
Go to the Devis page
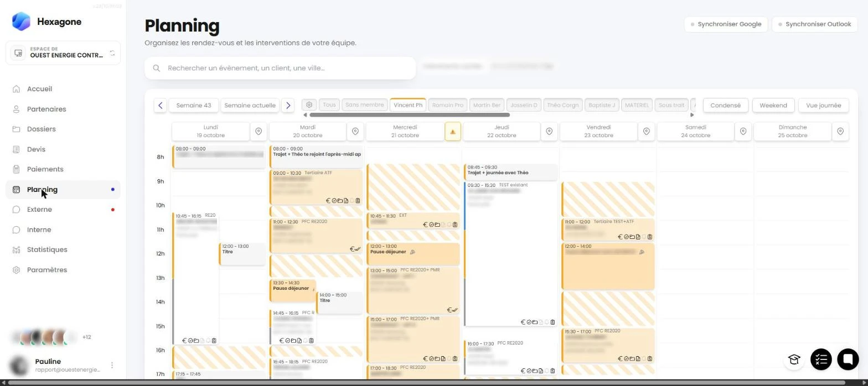pyautogui.click(x=36, y=149)
